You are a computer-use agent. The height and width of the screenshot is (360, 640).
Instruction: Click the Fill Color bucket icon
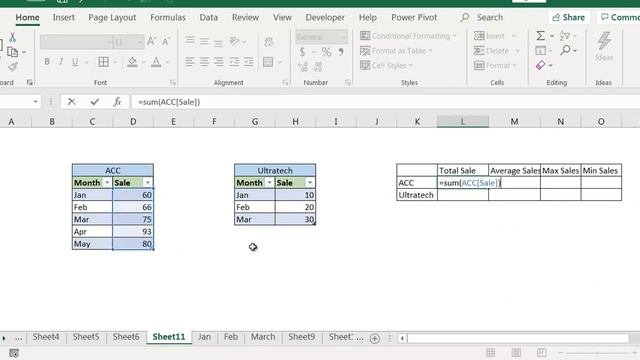click(132, 62)
